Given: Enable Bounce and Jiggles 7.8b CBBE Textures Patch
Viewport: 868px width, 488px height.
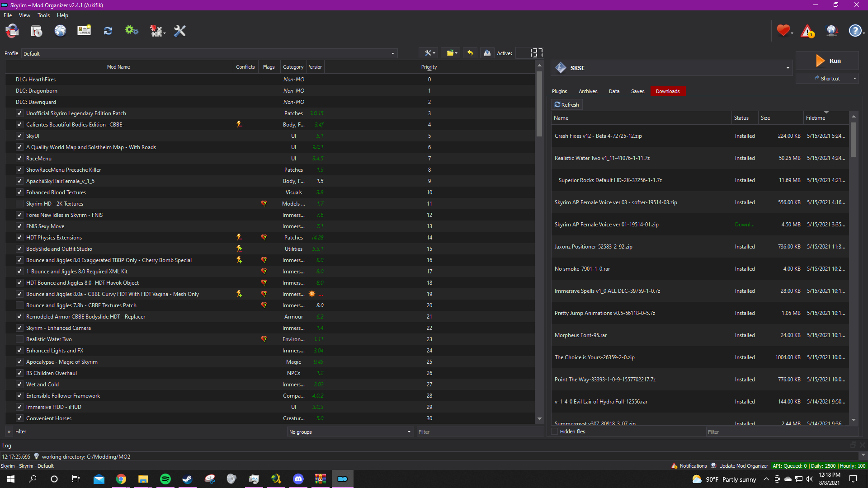Looking at the screenshot, I should [19, 305].
